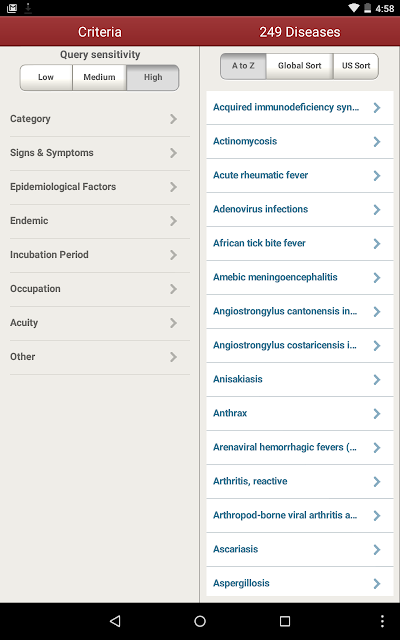Set query sensitivity to Medium

tap(99, 77)
